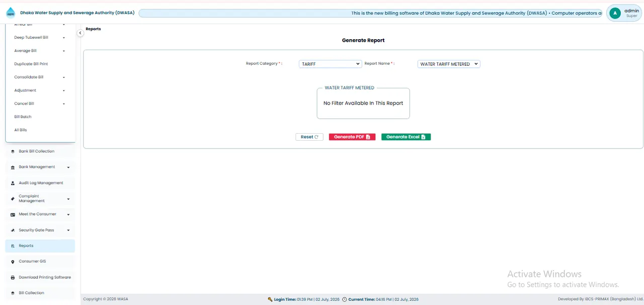Click the Complaint Management icon

[13, 198]
